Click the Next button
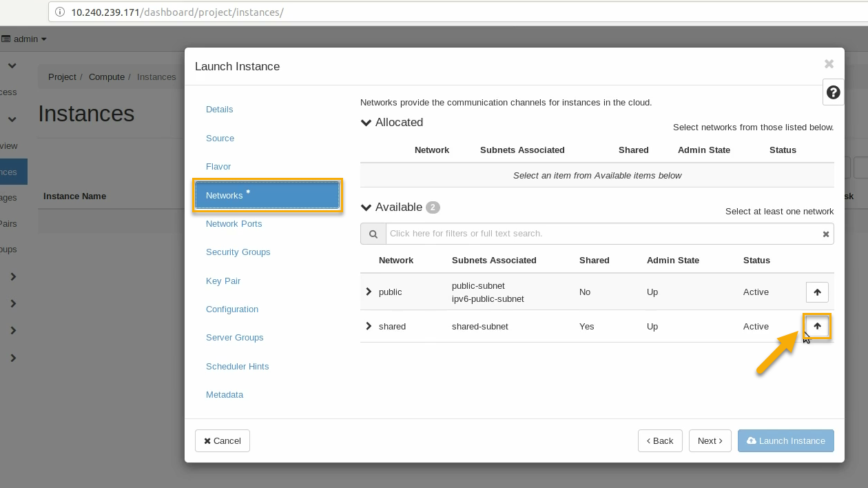 tap(710, 441)
